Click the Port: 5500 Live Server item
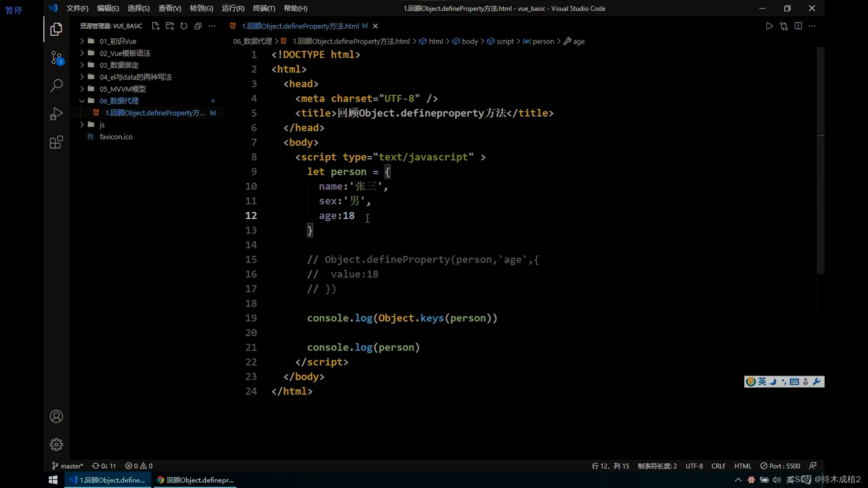This screenshot has width=868, height=488. click(780, 466)
